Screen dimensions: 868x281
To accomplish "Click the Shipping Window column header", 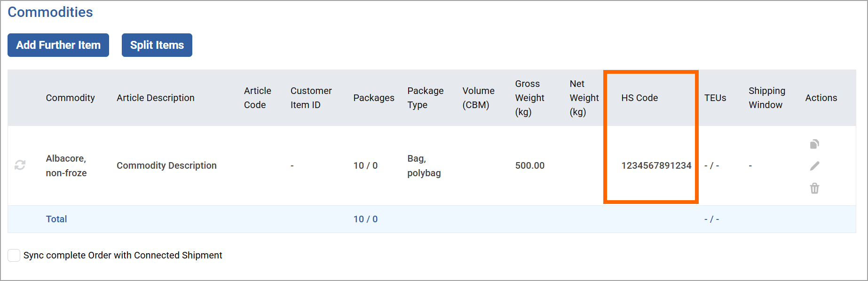I will tap(767, 98).
